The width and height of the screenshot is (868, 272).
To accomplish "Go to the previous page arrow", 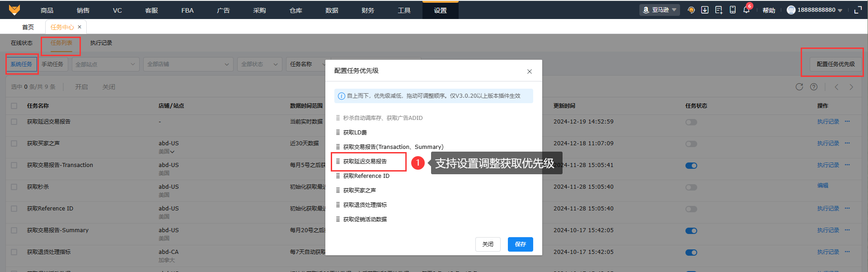I will pos(836,87).
